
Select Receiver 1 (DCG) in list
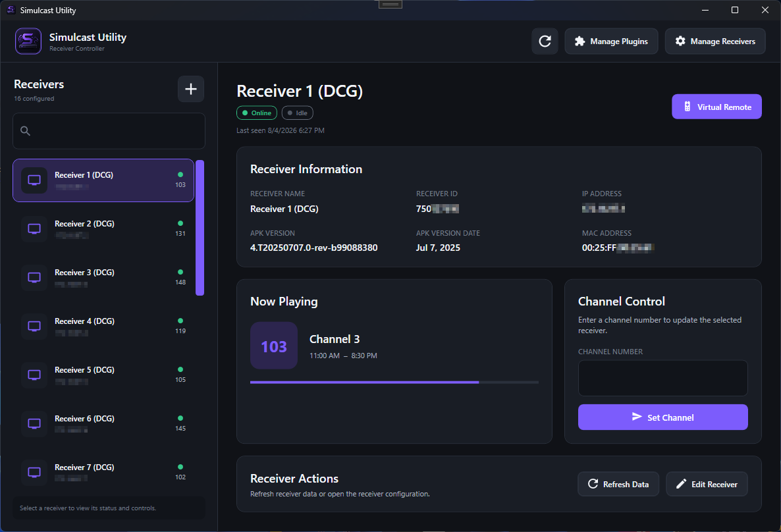(103, 180)
